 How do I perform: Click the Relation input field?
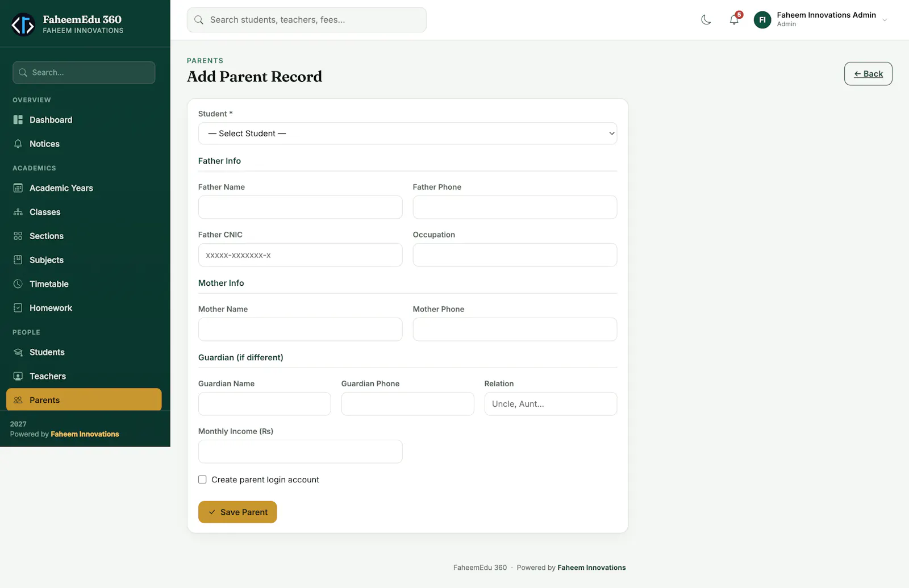pyautogui.click(x=551, y=404)
